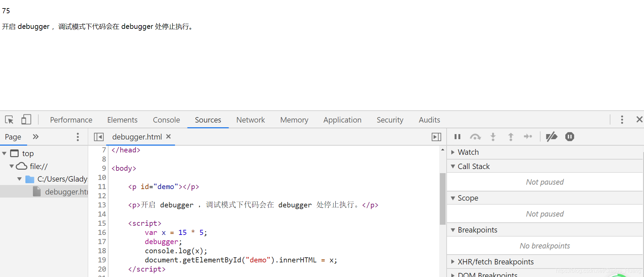644x277 pixels.
Task: Open the navigator pane three-dot menu
Action: point(78,137)
